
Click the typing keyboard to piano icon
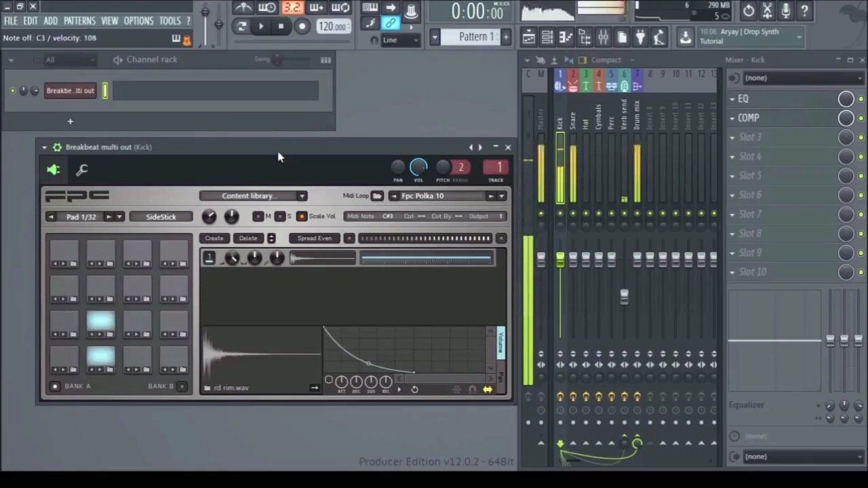(370, 7)
